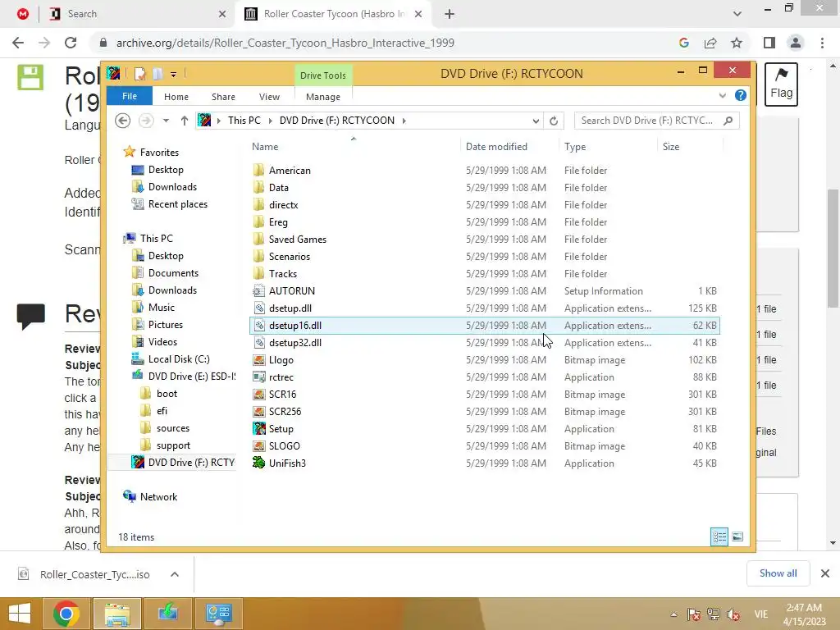Image resolution: width=840 pixels, height=630 pixels.
Task: Select the Llogo bitmap icon
Action: click(x=258, y=360)
